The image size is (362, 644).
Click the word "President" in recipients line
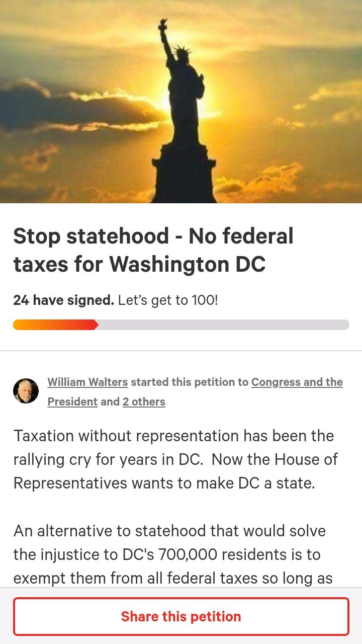point(72,401)
